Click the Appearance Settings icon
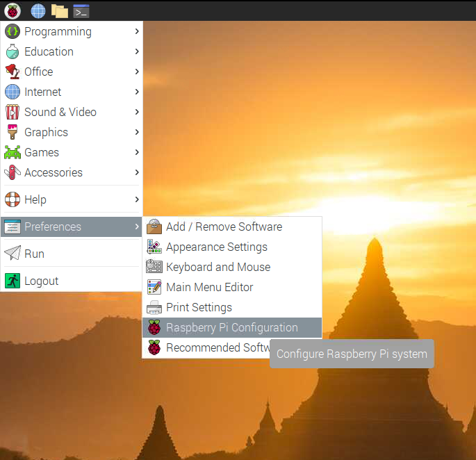 (154, 247)
